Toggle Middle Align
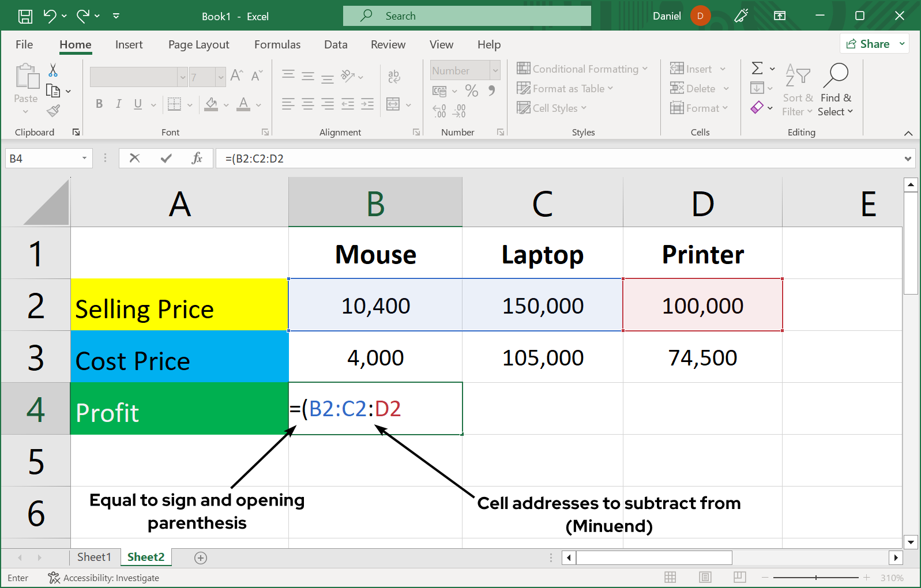 [x=308, y=76]
